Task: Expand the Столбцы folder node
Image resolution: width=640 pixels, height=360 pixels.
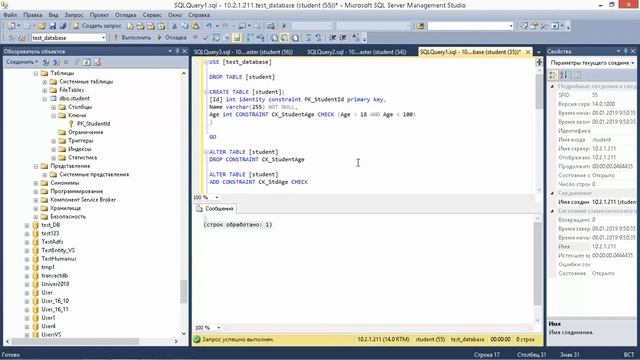Action: 53,107
